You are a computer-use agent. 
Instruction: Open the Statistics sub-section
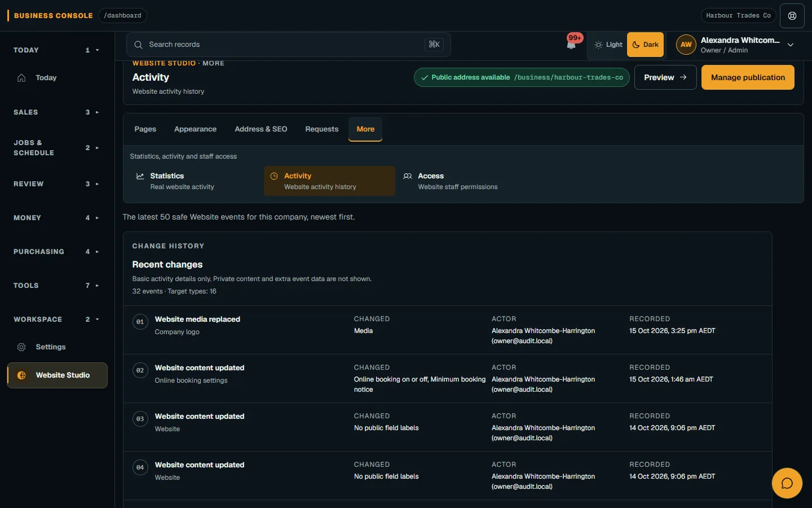click(x=196, y=181)
